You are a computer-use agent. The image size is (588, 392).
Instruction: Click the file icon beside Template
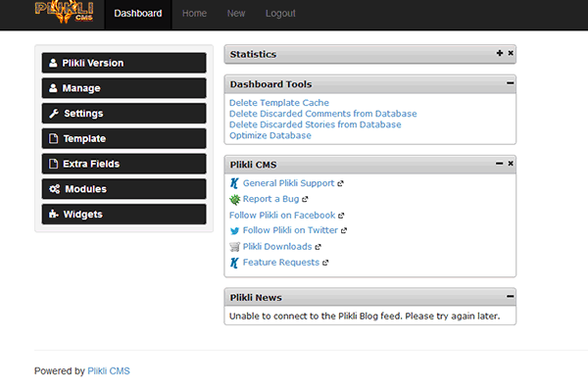click(x=54, y=138)
